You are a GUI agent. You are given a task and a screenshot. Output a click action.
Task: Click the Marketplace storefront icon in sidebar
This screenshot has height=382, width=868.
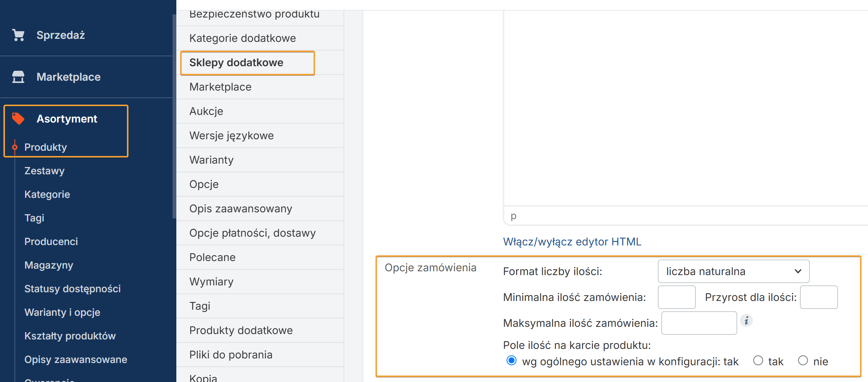[x=18, y=77]
